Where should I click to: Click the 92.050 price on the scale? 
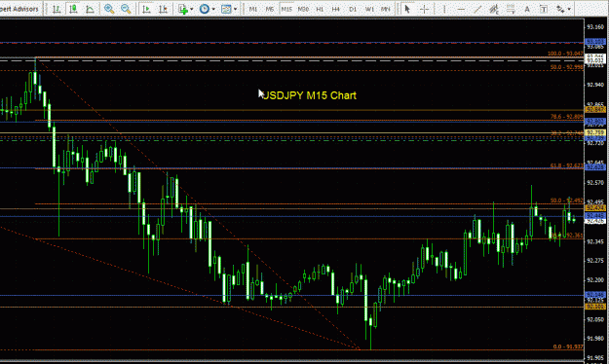pos(595,319)
